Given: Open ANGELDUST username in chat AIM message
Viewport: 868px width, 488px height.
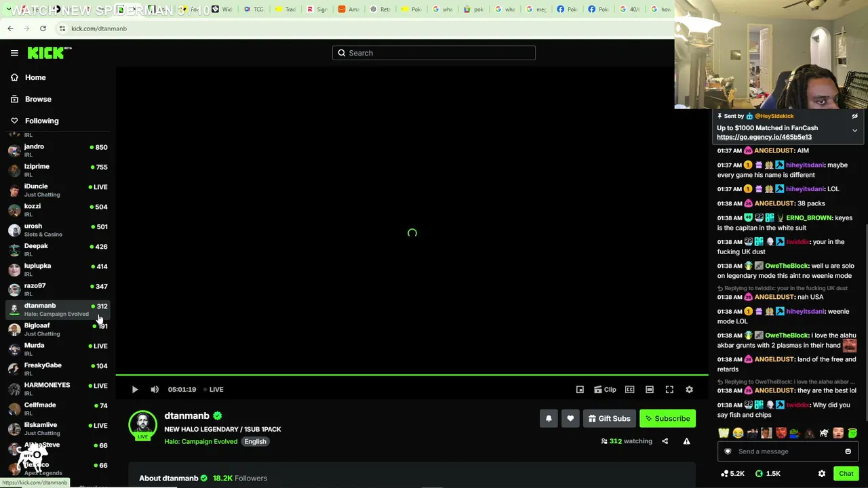Looking at the screenshot, I should pos(774,150).
